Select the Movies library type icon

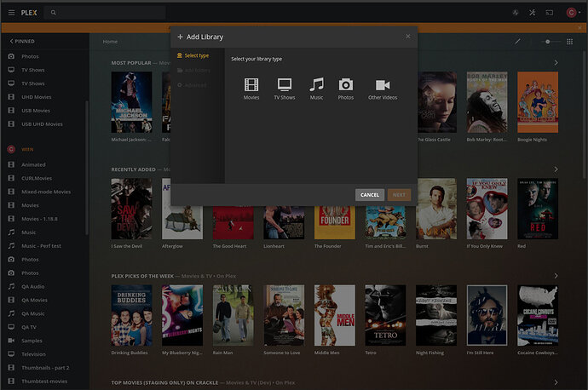point(251,84)
